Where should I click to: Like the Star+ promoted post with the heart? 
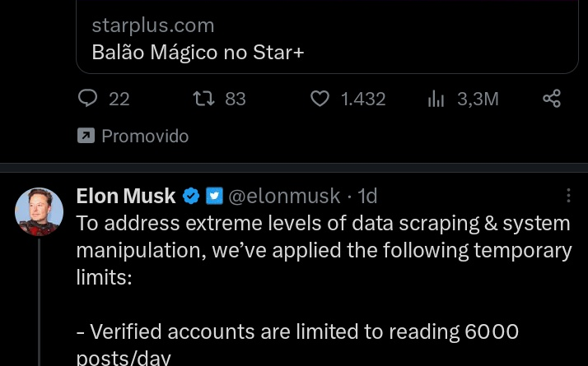(x=320, y=99)
